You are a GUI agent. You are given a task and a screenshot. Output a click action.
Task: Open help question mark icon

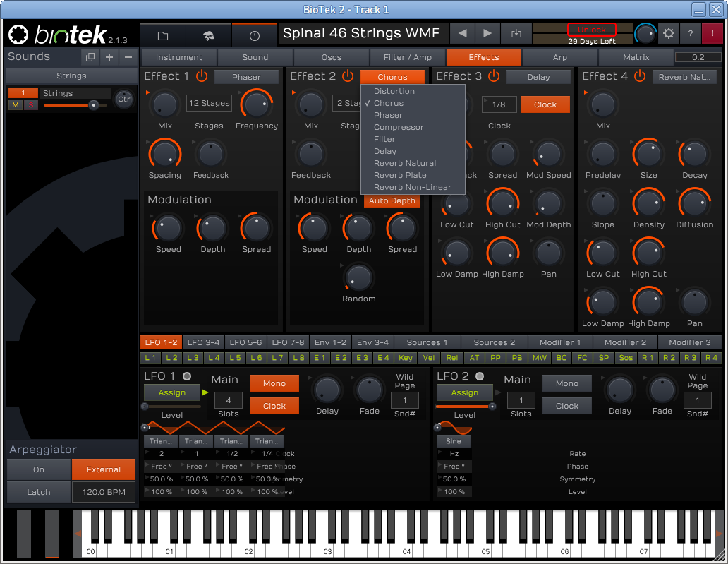pyautogui.click(x=691, y=33)
